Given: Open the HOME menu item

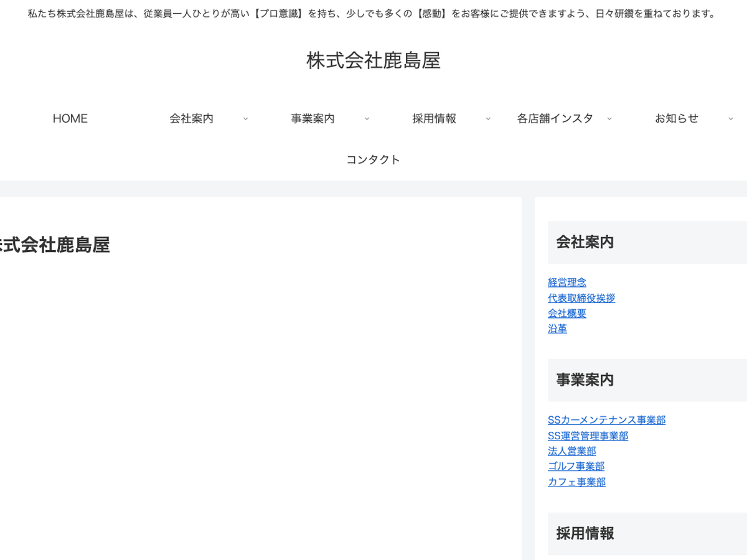Looking at the screenshot, I should (x=70, y=118).
